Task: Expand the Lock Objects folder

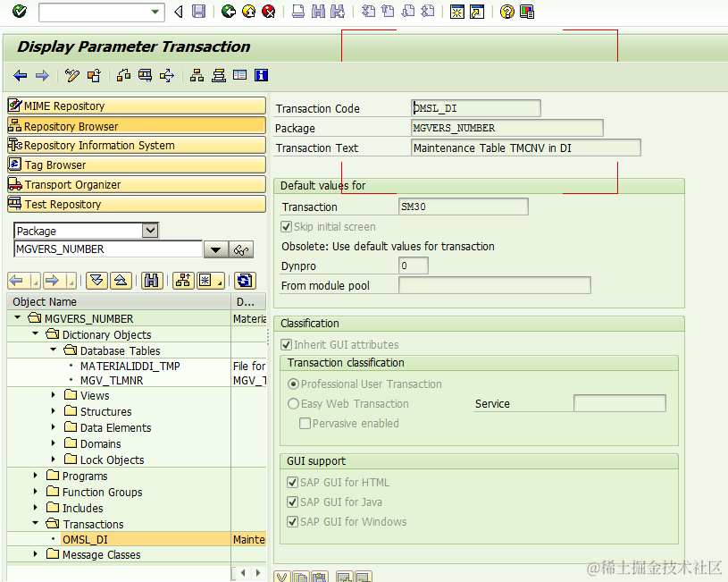Action: click(x=54, y=459)
